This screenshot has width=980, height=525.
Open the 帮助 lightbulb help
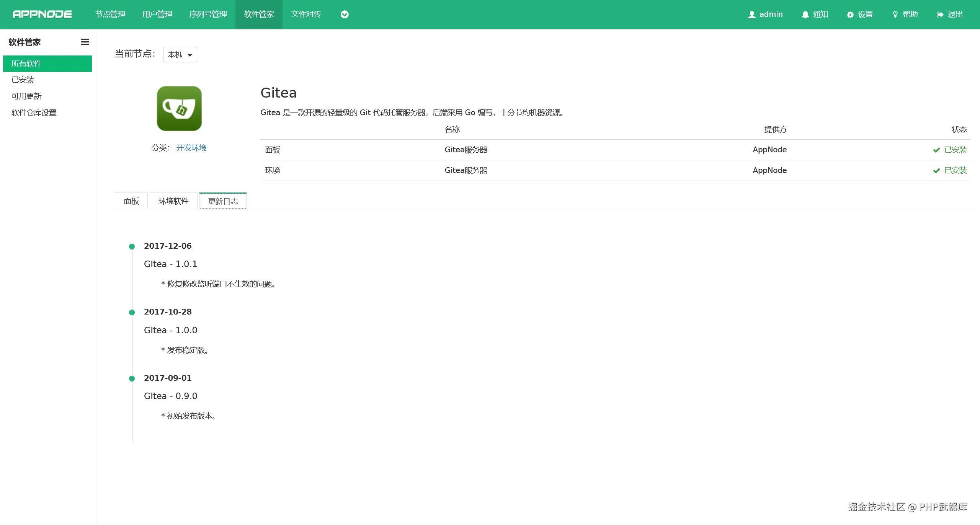tap(895, 15)
